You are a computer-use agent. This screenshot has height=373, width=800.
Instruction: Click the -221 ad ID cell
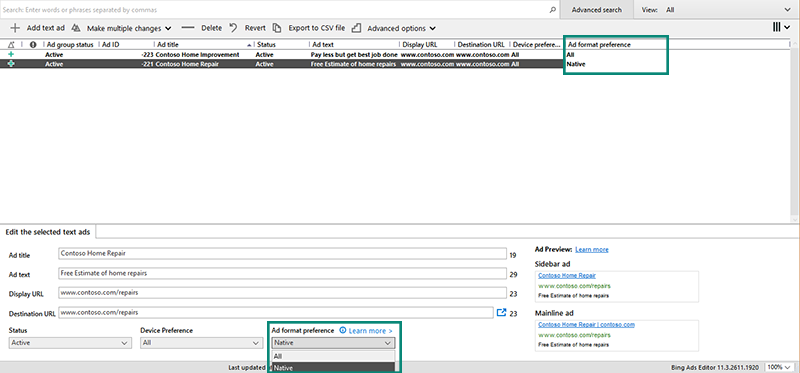point(147,64)
